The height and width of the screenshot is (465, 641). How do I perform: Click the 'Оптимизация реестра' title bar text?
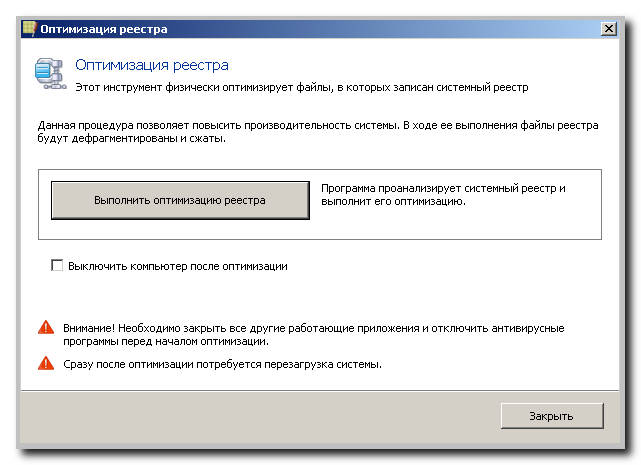coord(104,29)
